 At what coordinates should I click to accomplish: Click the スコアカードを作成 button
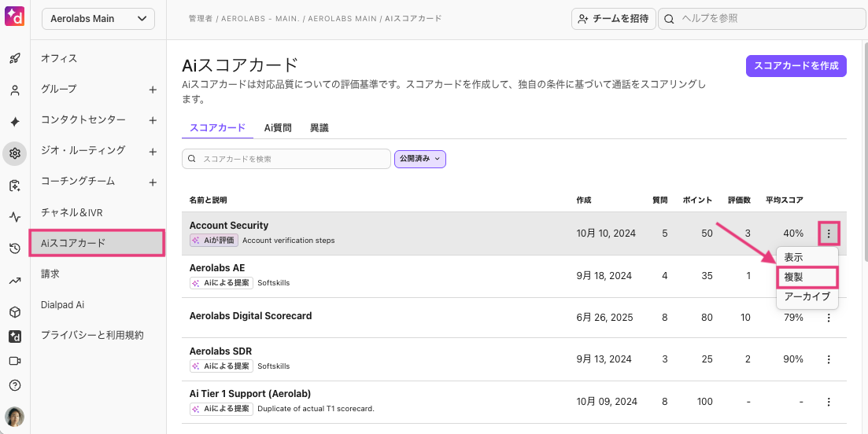pos(796,66)
